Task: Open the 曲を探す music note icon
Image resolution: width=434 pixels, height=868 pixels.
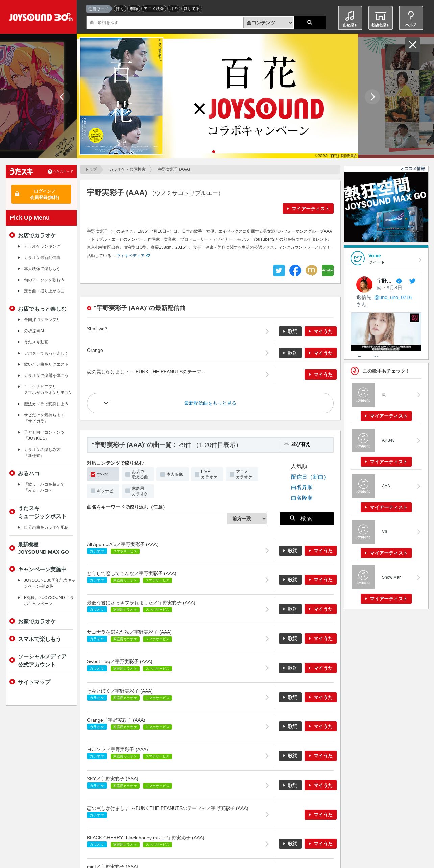Action: click(x=350, y=18)
